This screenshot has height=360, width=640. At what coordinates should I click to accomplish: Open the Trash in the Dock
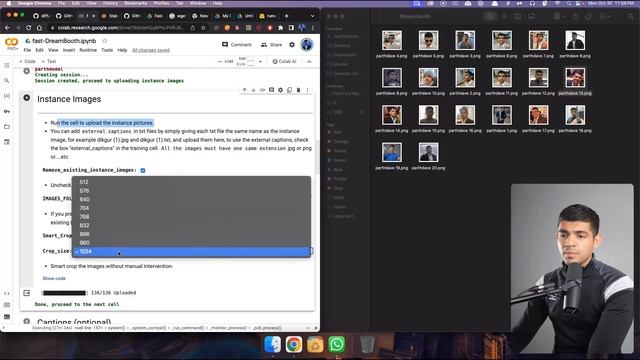pos(367,344)
